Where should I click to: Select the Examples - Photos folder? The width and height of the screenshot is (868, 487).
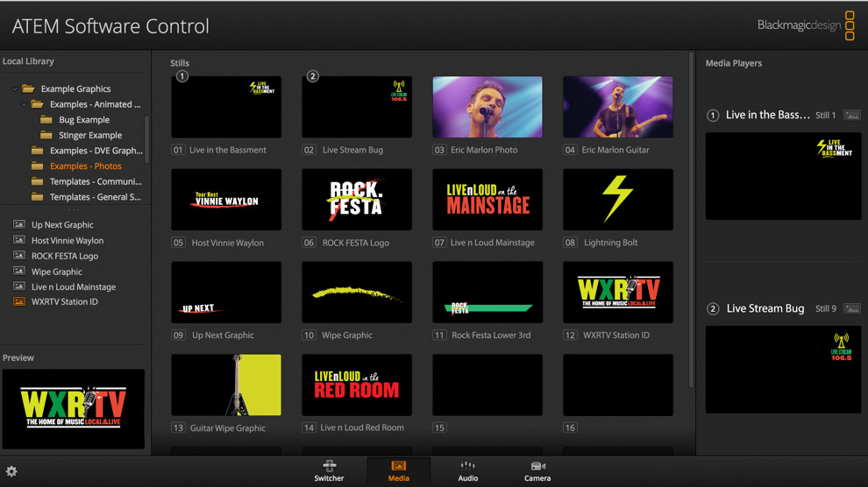(85, 166)
